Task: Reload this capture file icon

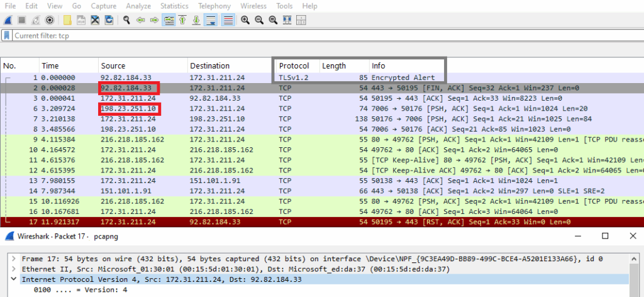Action: pyautogui.click(x=109, y=20)
